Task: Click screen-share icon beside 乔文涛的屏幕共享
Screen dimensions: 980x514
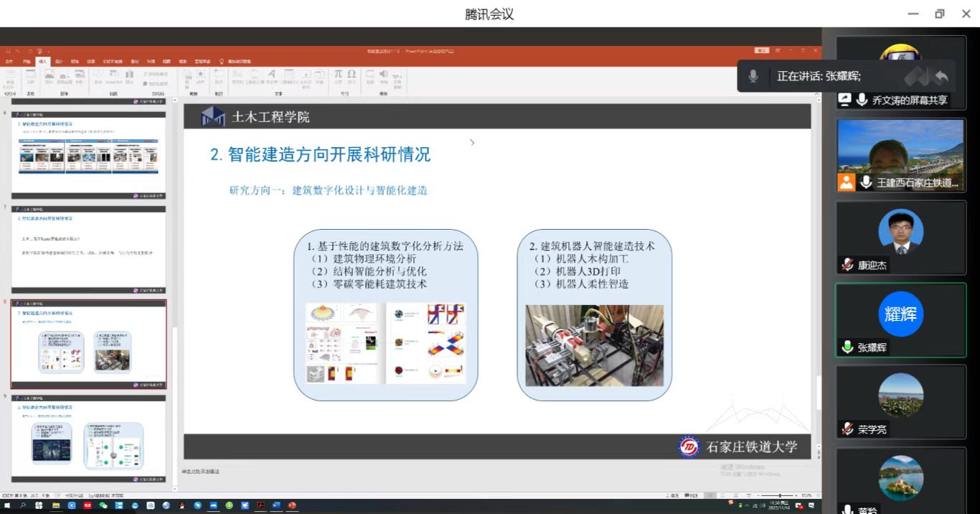Action: point(845,101)
